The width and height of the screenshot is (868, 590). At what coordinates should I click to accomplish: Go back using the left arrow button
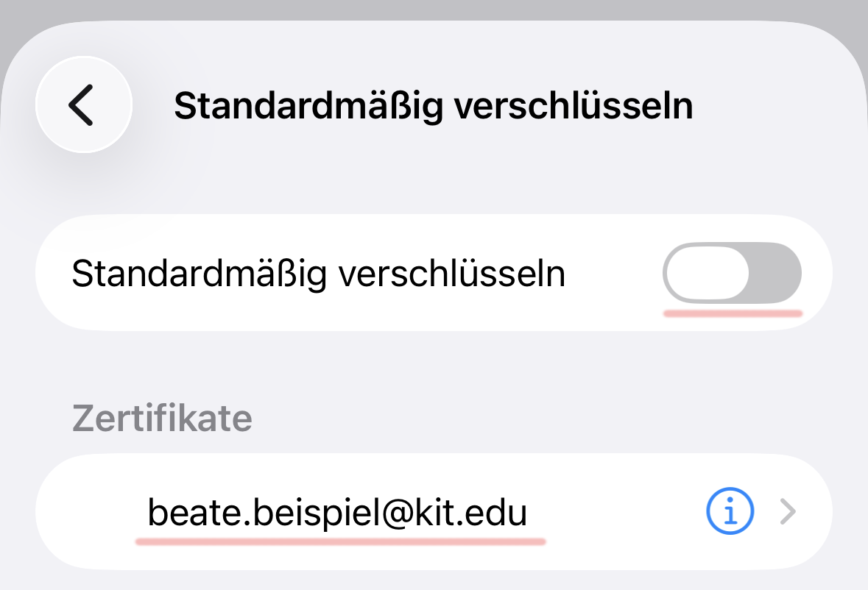(x=83, y=105)
